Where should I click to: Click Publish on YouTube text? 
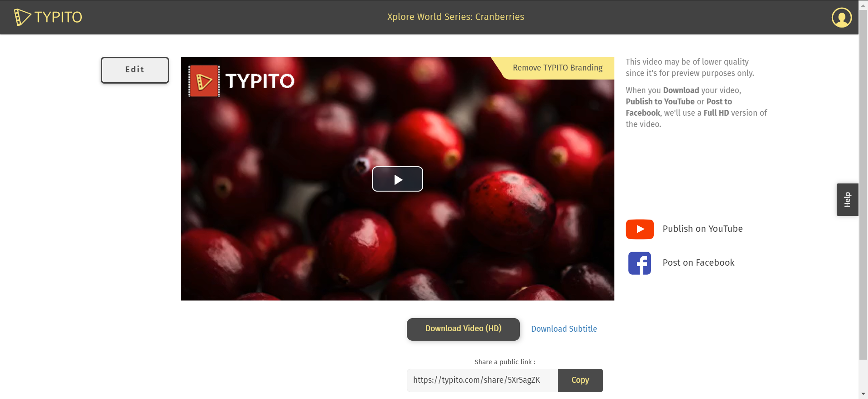click(703, 229)
